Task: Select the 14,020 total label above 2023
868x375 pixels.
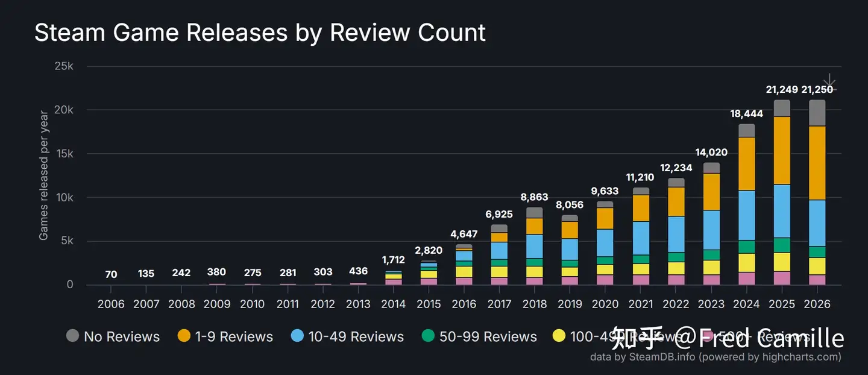Action: tap(711, 153)
